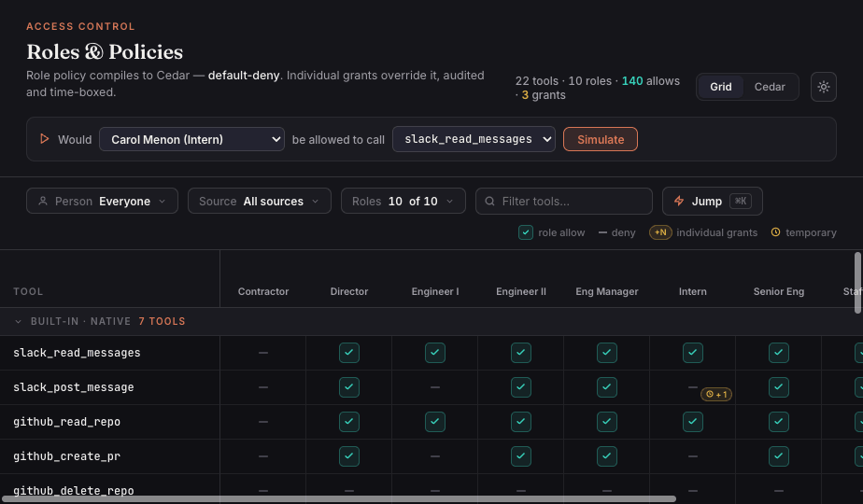Click the Intern column header
This screenshot has width=863, height=504.
(x=692, y=291)
